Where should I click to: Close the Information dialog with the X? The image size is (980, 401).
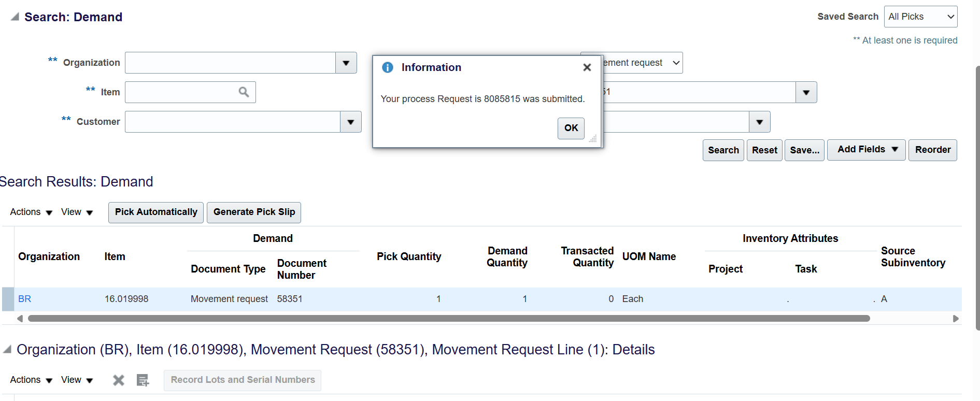[x=587, y=67]
